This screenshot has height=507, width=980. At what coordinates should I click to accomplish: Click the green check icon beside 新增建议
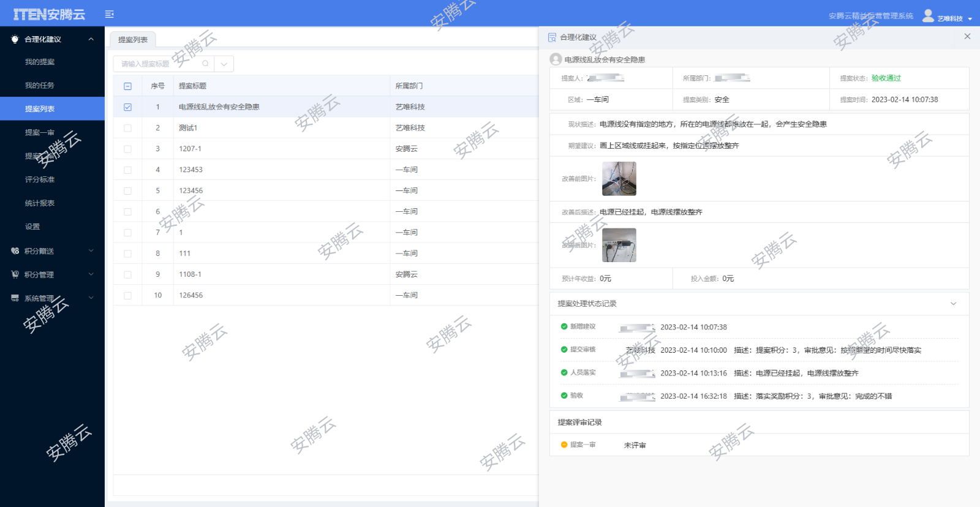564,326
